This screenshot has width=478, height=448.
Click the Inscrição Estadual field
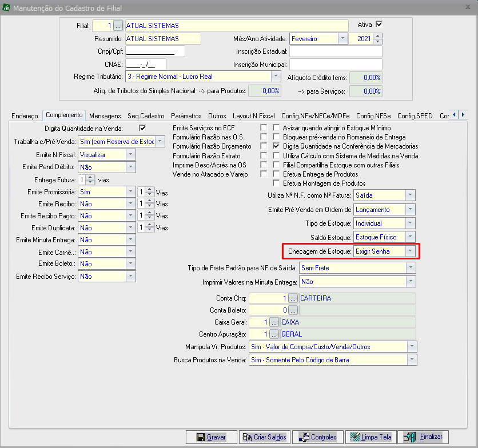(x=336, y=51)
